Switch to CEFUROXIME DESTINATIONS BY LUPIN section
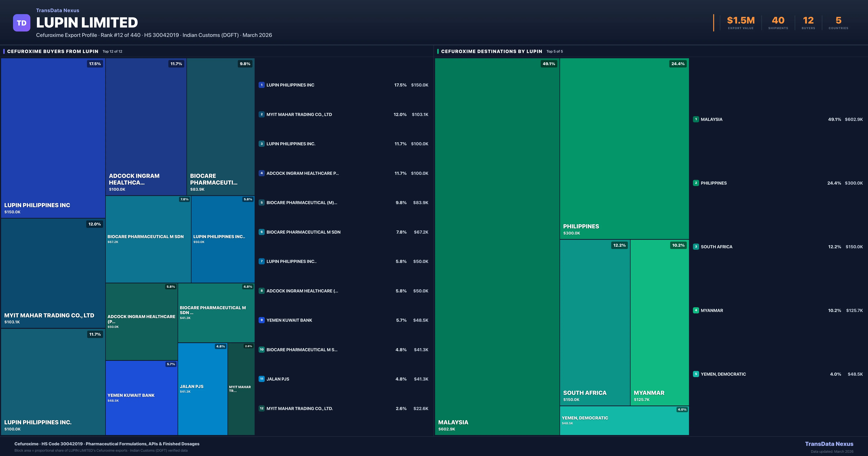Viewport: 868px width, 456px height. (x=492, y=51)
